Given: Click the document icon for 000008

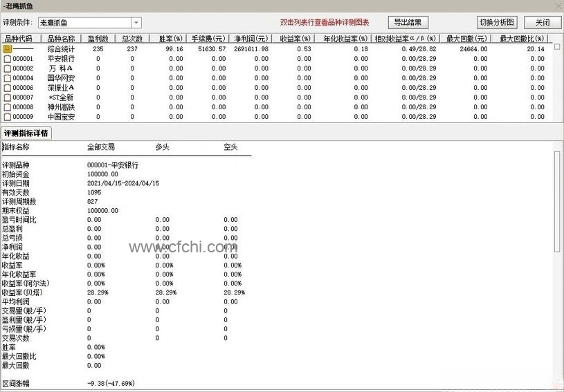Looking at the screenshot, I should 7,107.
